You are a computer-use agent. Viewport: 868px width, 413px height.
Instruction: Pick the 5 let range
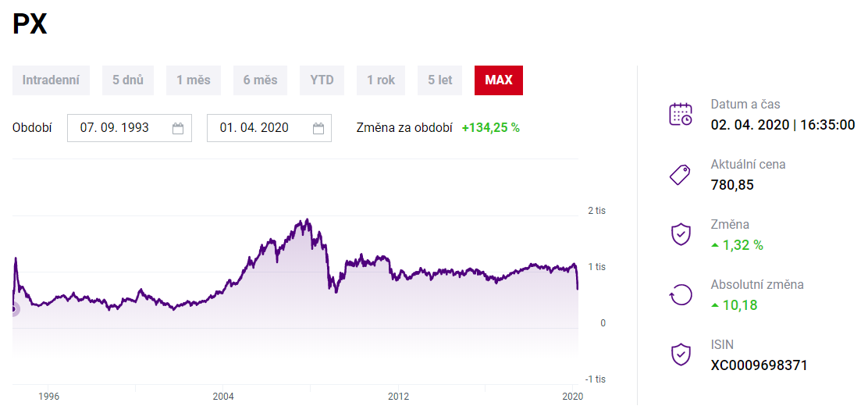tap(440, 80)
